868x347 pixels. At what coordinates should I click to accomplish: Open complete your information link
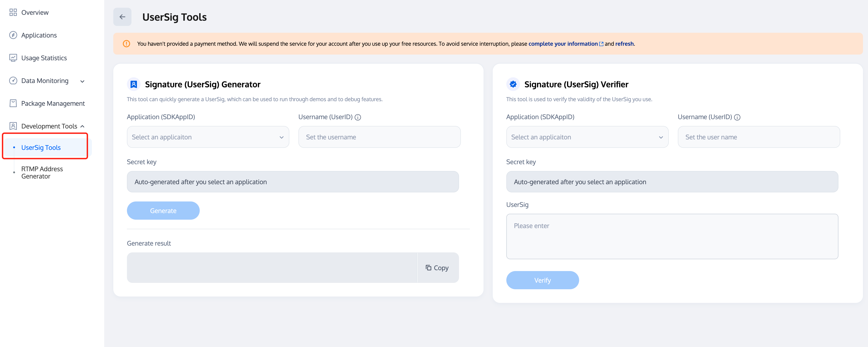[x=563, y=44]
